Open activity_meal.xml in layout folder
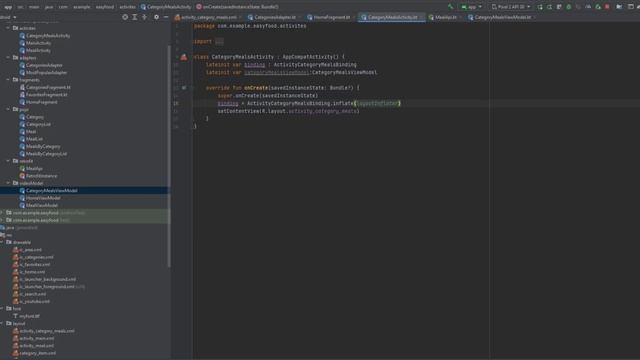This screenshot has height=360, width=640. click(33, 346)
